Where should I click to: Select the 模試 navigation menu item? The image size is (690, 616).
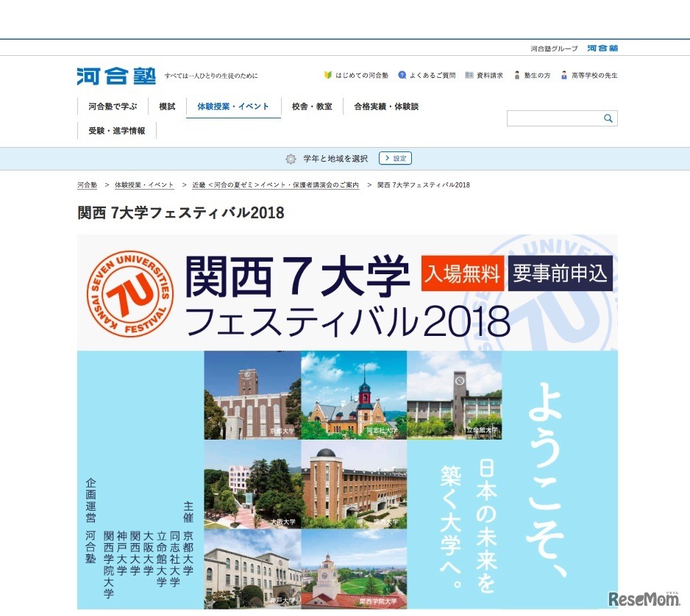pyautogui.click(x=167, y=106)
